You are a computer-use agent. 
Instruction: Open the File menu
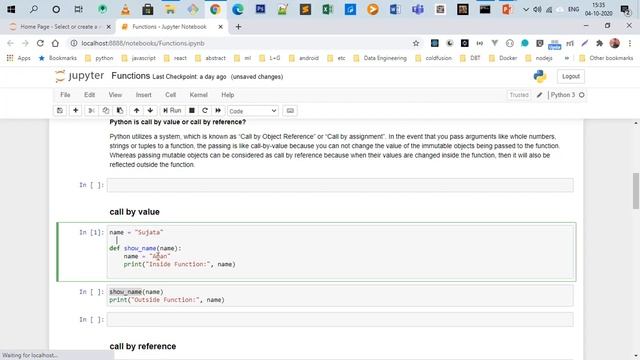click(x=65, y=95)
